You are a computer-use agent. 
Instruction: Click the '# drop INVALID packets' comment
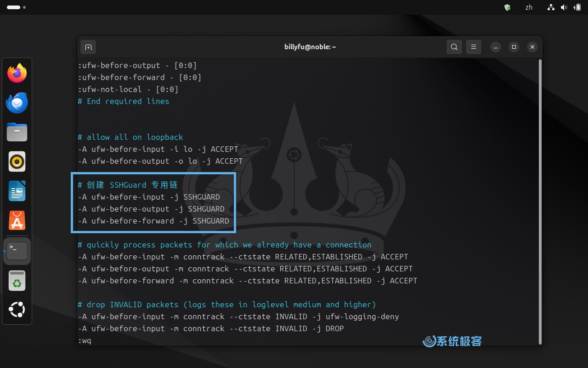(227, 305)
